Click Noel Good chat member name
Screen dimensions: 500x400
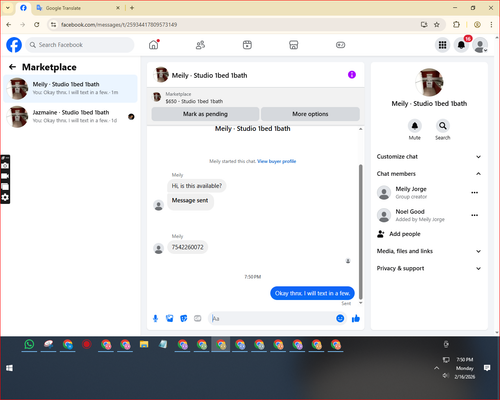tap(410, 211)
